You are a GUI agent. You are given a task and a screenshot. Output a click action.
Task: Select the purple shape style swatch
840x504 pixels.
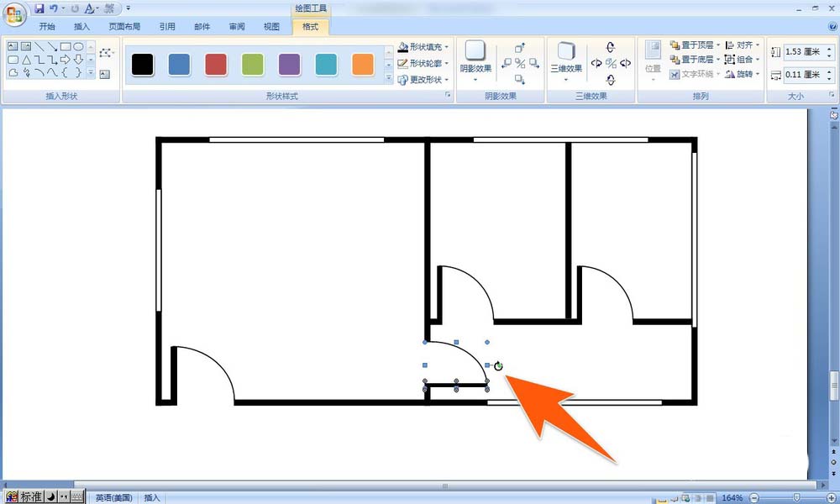pos(289,65)
